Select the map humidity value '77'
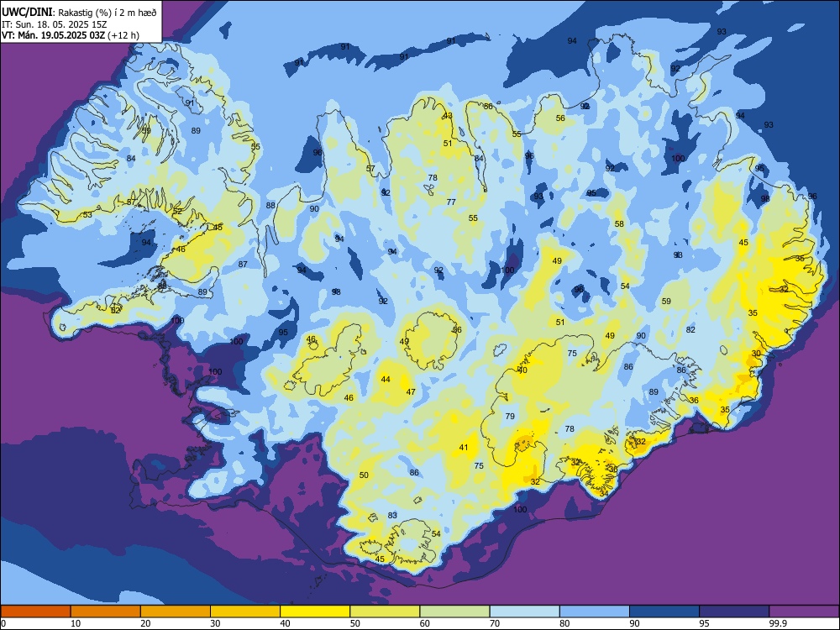The height and width of the screenshot is (630, 840). pos(451,202)
